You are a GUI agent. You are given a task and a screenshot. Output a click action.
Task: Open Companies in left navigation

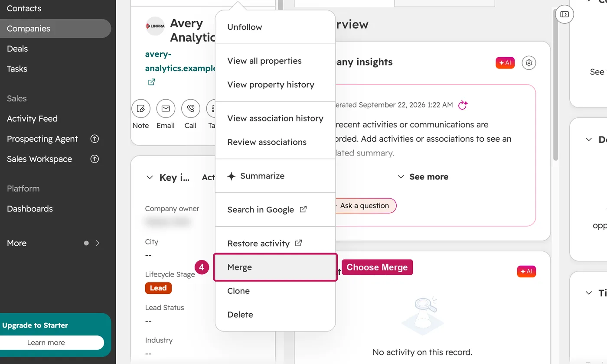(x=55, y=29)
